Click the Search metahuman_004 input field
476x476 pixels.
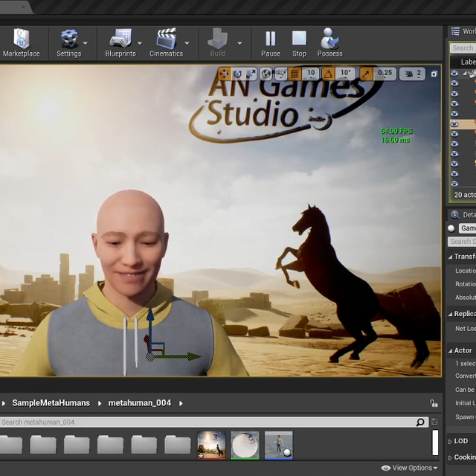(208, 422)
